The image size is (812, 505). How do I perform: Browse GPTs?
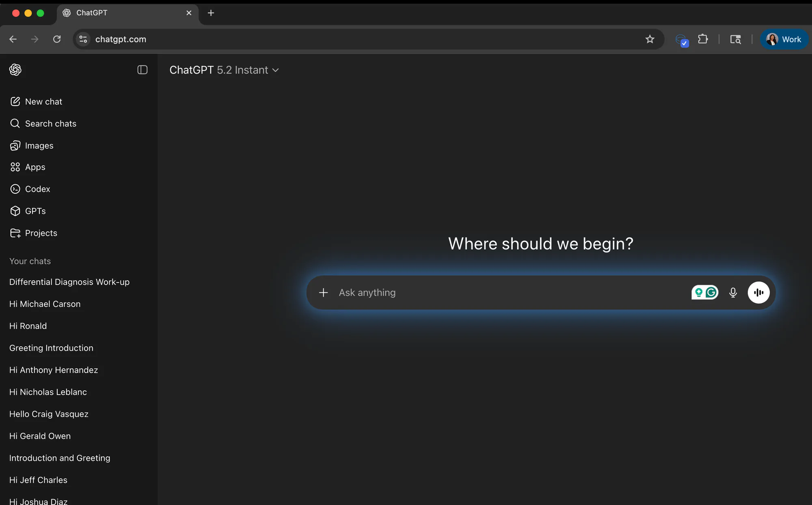click(x=35, y=211)
